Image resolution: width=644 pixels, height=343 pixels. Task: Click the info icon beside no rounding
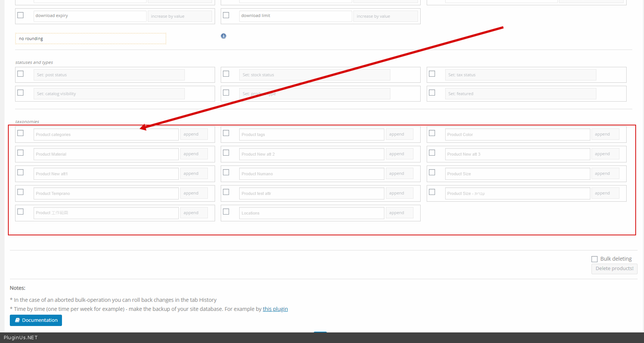(x=223, y=36)
